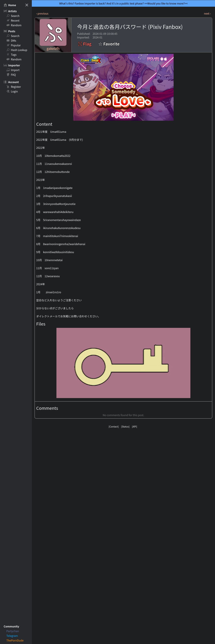The image size is (215, 644).
Task: Click text '12woarasou'
Action: [52, 276]
